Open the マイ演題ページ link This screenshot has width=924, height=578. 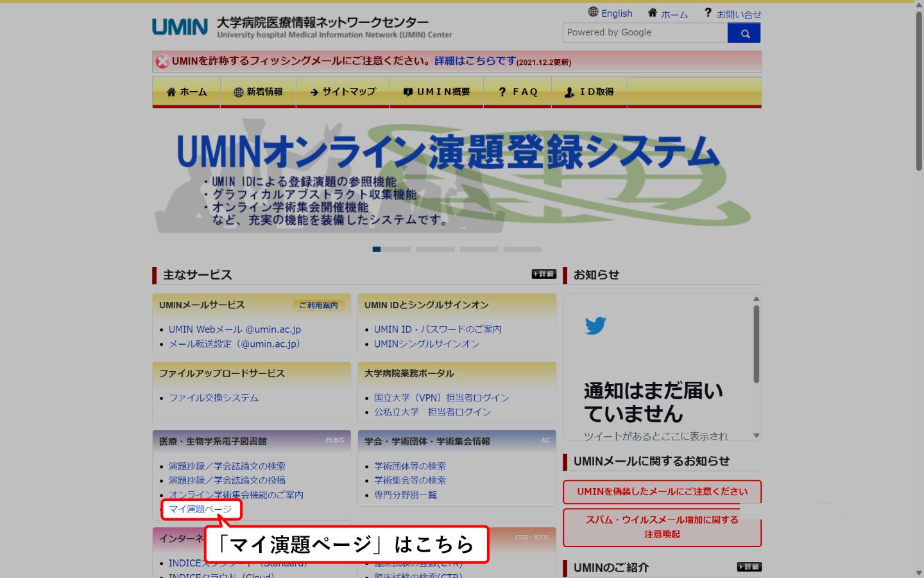201,509
